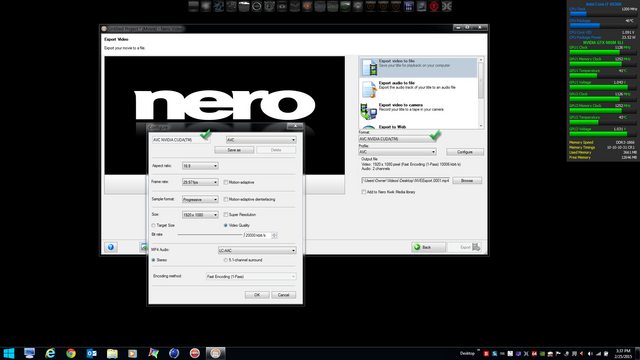Image resolution: width=640 pixels, height=360 pixels.
Task: Click Cancel in the Configure dialog
Action: pyautogui.click(x=283, y=295)
